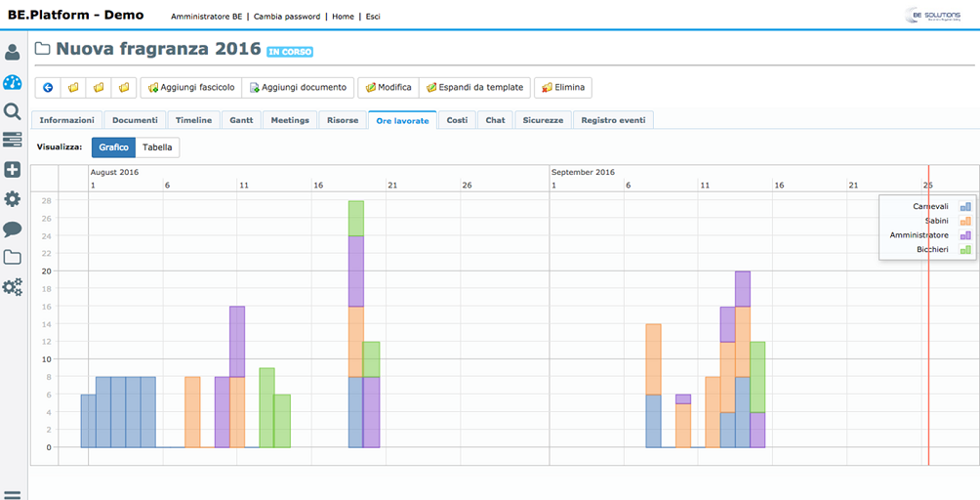The width and height of the screenshot is (980, 500).
Task: Open the double gears configuration sidebar icon
Action: pos(12,287)
